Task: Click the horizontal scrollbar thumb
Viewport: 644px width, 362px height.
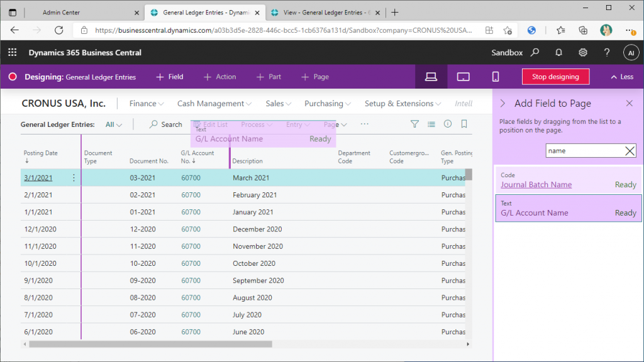Action: (x=150, y=344)
